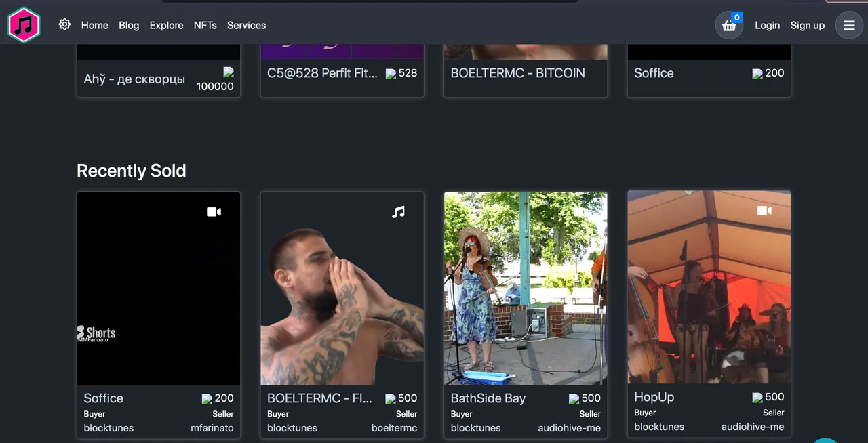This screenshot has height=443, width=868.
Task: Click the Sign up link
Action: (x=808, y=25)
